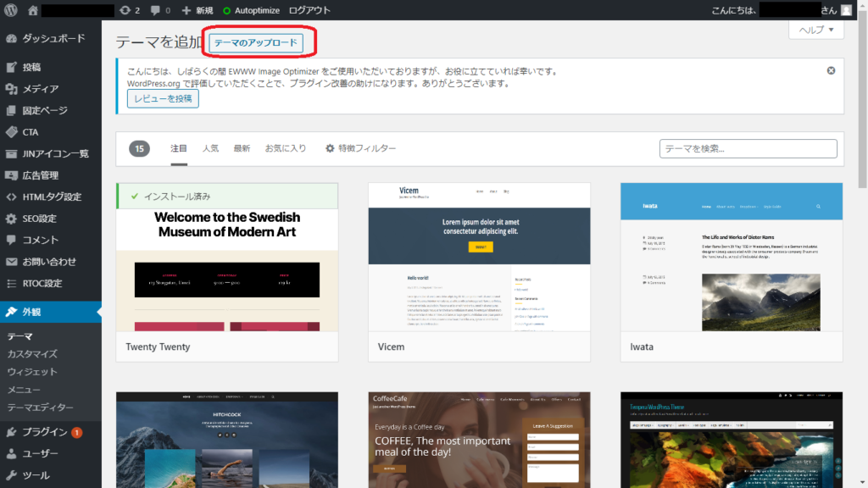Select the Iwata theme thumbnail

732,258
